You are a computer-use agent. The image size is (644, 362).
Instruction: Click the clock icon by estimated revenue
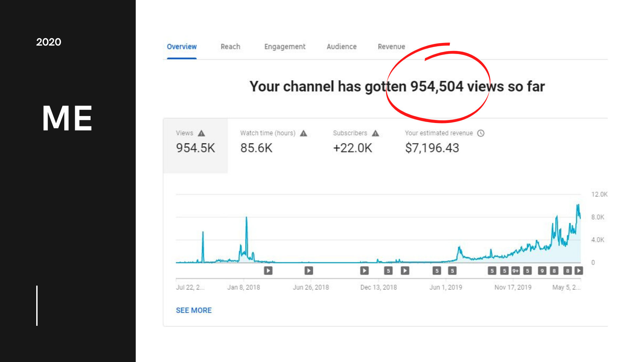(x=481, y=133)
